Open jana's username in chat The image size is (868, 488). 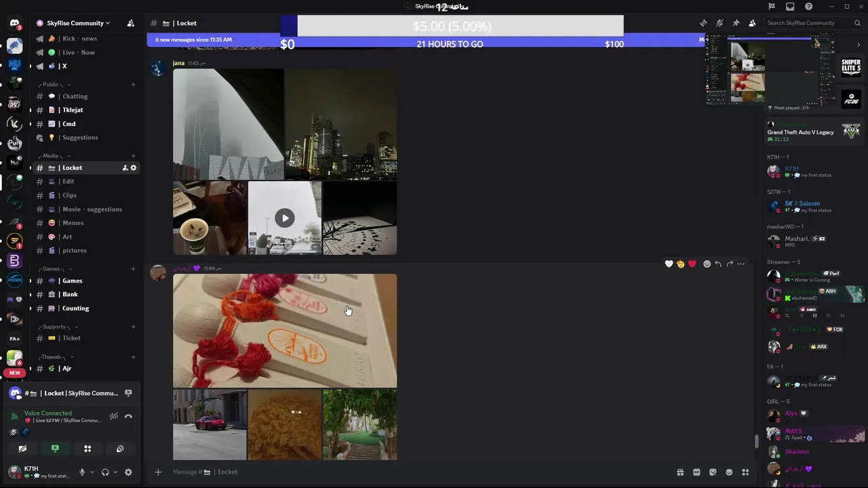click(x=178, y=63)
